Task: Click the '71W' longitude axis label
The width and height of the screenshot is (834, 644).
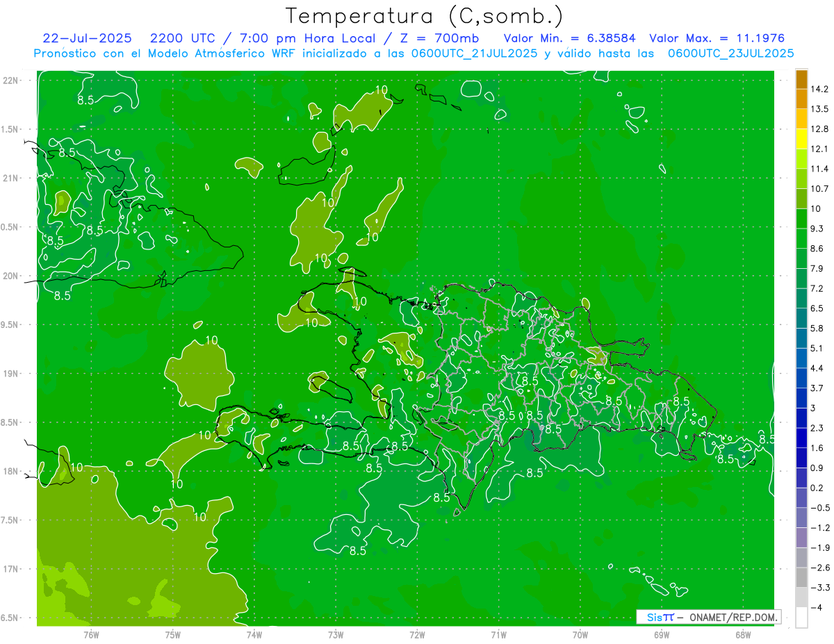Action: (498, 634)
